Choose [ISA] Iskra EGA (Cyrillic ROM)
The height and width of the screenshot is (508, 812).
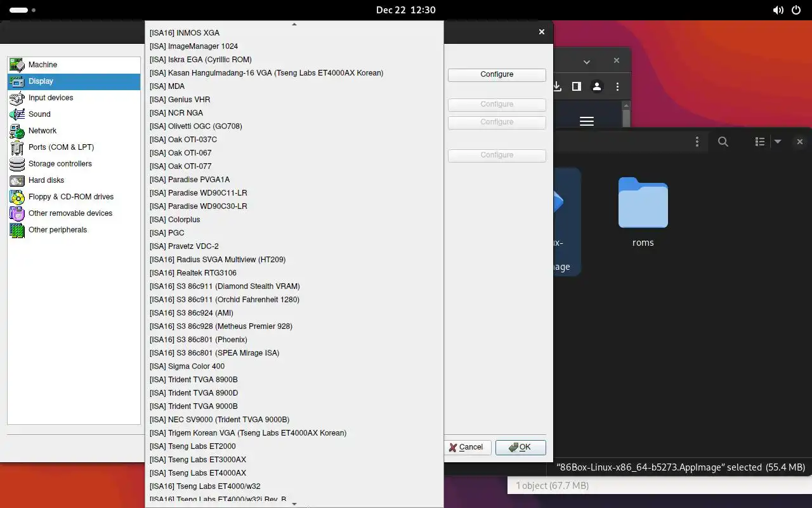(x=294, y=60)
